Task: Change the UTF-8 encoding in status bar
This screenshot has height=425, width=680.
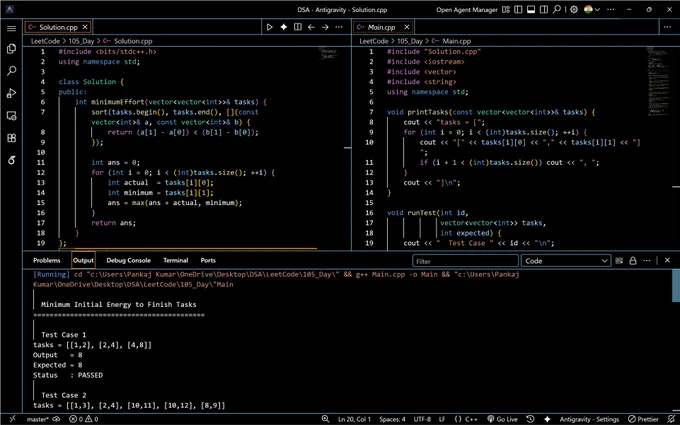Action: (x=422, y=419)
